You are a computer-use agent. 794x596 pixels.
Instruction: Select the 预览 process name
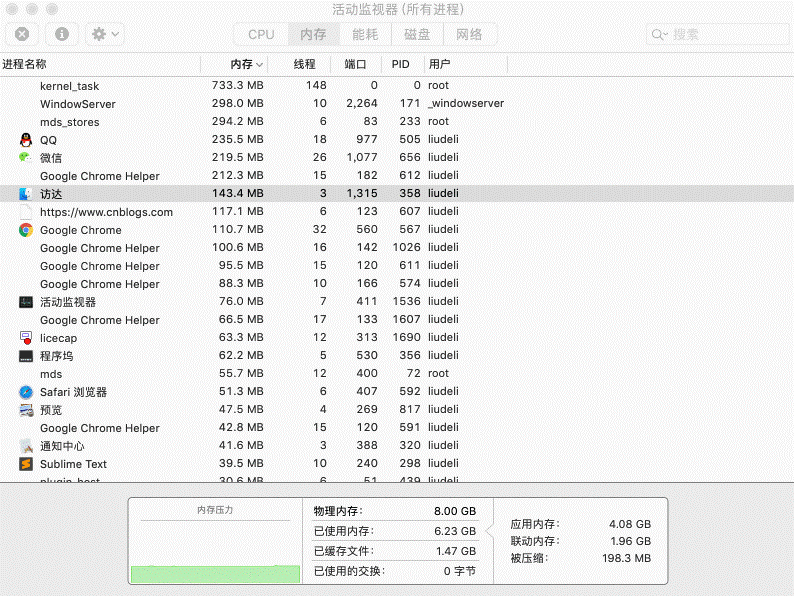tap(51, 410)
